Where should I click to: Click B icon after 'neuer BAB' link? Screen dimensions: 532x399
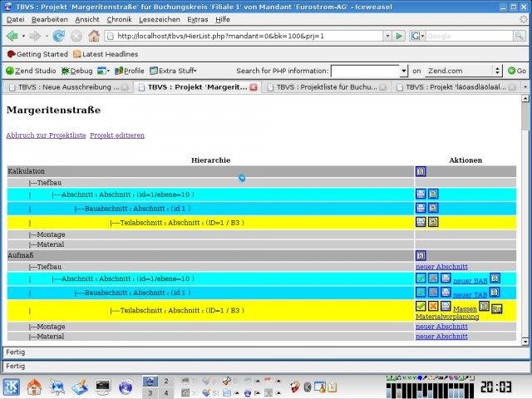click(495, 278)
